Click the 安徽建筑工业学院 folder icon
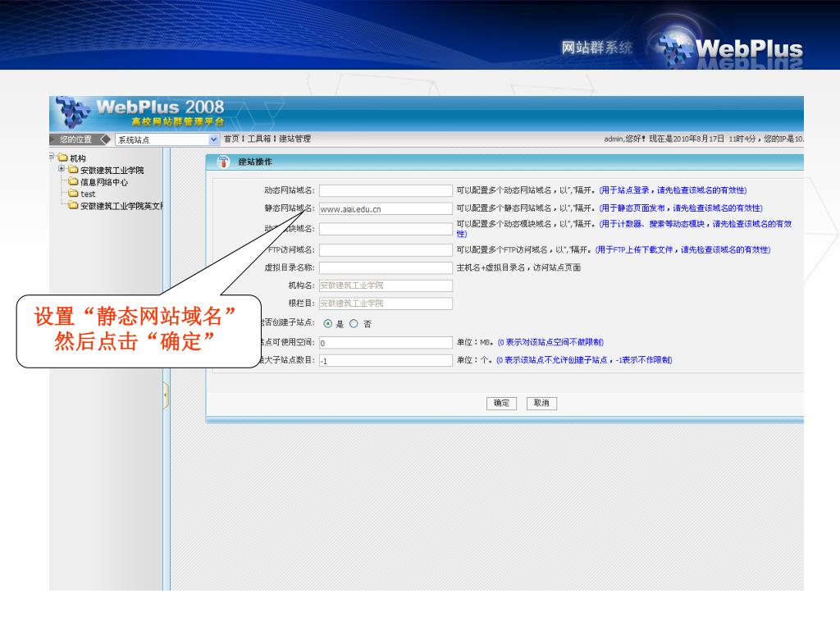The image size is (840, 630). pyautogui.click(x=73, y=169)
